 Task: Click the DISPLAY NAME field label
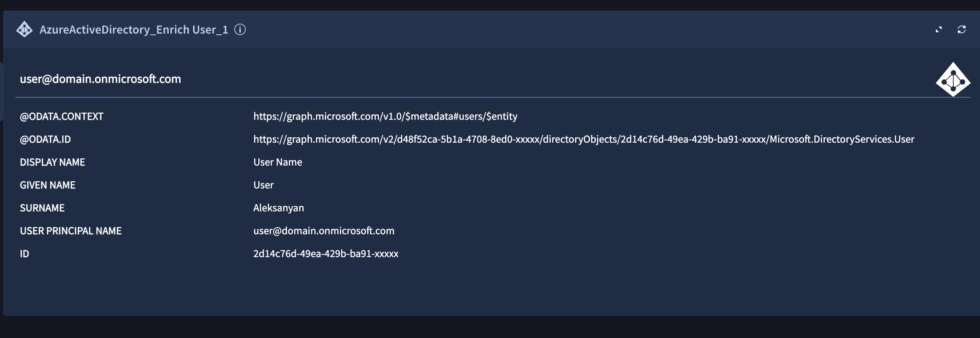pos(52,162)
